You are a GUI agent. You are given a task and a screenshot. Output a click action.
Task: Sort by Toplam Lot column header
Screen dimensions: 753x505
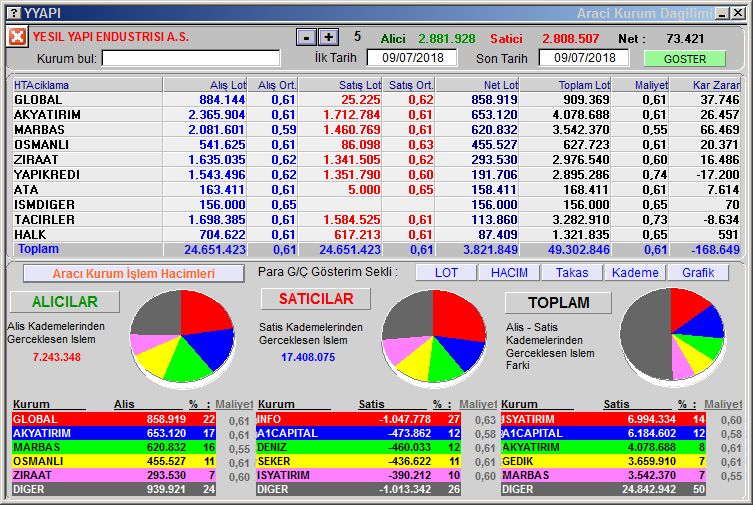[x=566, y=85]
